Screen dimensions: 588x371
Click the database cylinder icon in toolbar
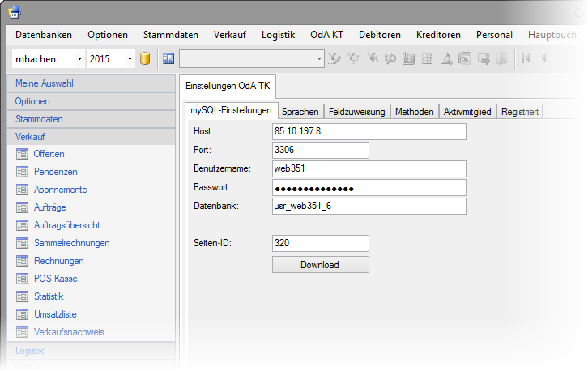tap(146, 58)
